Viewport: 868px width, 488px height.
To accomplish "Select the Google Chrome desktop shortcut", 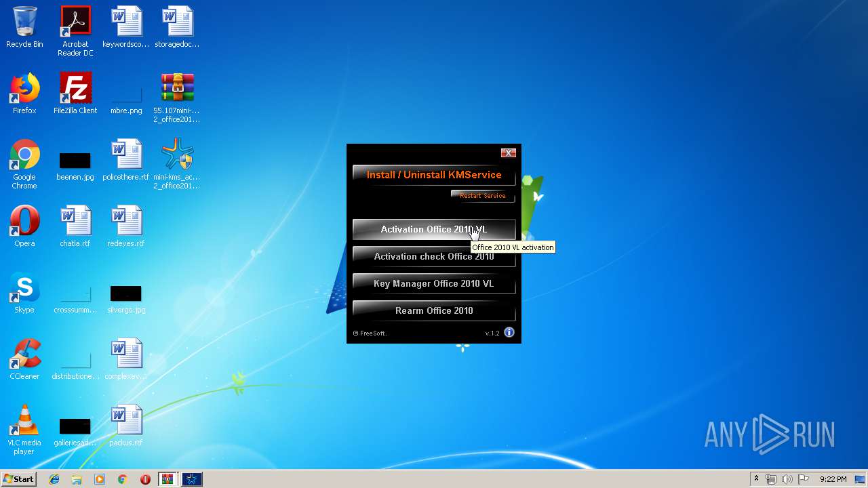I will pos(24,165).
